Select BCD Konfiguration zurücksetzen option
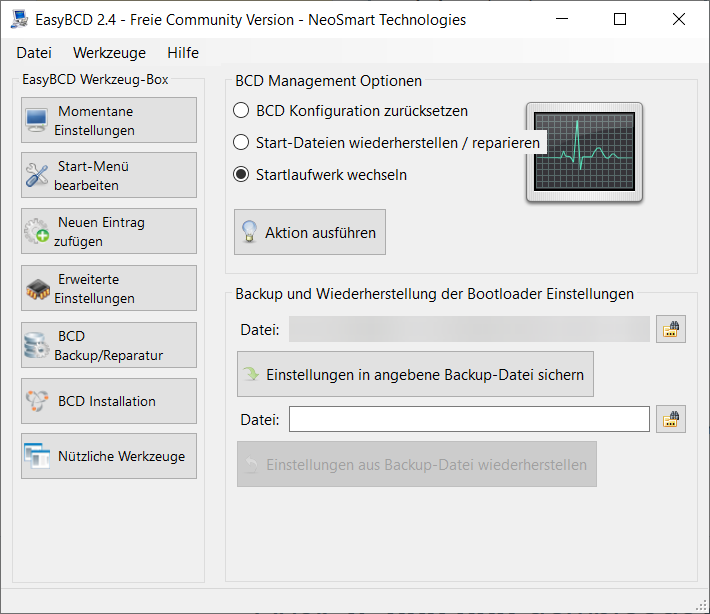710x614 pixels. click(x=350, y=110)
